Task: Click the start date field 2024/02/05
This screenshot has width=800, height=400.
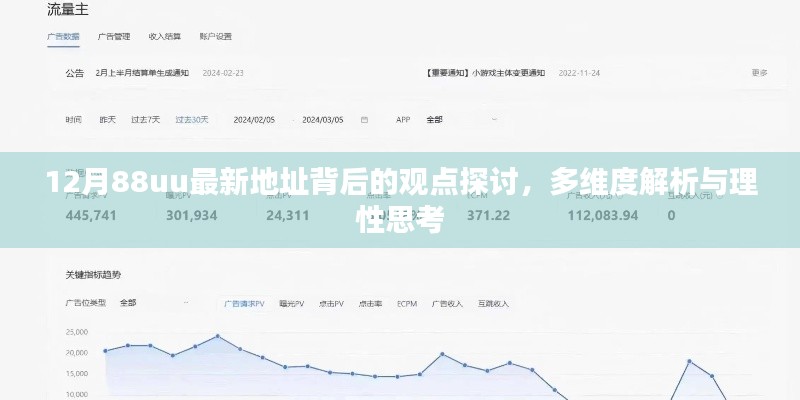Action: (254, 120)
